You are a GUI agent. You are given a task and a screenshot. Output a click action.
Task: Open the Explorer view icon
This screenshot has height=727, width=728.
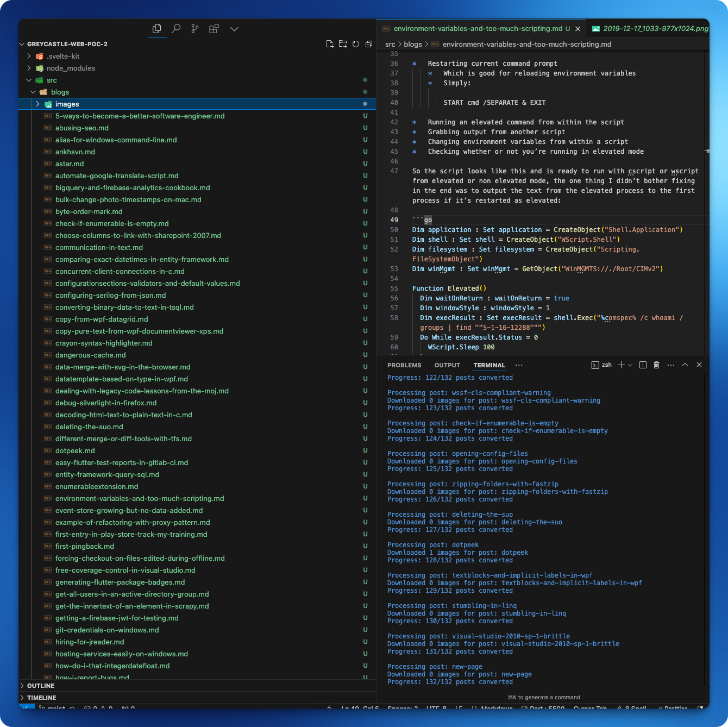[157, 29]
